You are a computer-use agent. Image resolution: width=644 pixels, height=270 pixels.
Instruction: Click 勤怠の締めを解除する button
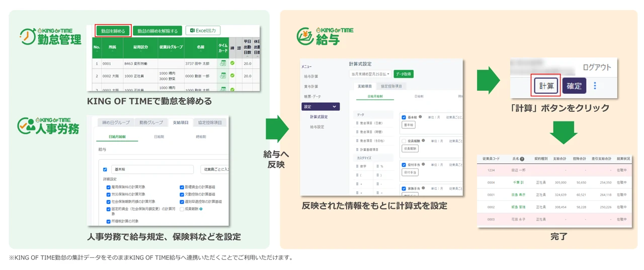(x=157, y=31)
